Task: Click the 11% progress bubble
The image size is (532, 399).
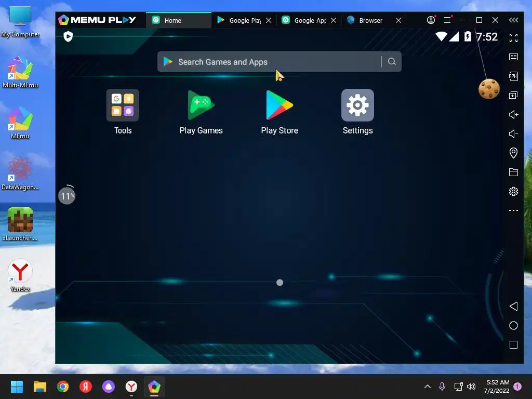Action: pyautogui.click(x=67, y=196)
